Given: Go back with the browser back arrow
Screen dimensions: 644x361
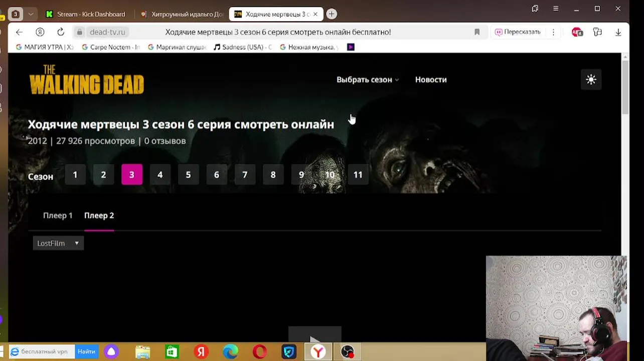Looking at the screenshot, I should pos(19,32).
